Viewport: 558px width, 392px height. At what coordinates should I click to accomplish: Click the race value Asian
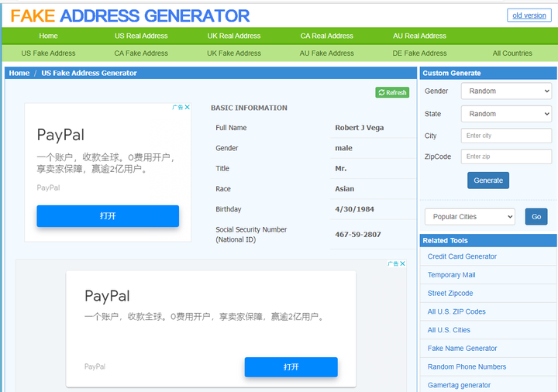(x=344, y=189)
